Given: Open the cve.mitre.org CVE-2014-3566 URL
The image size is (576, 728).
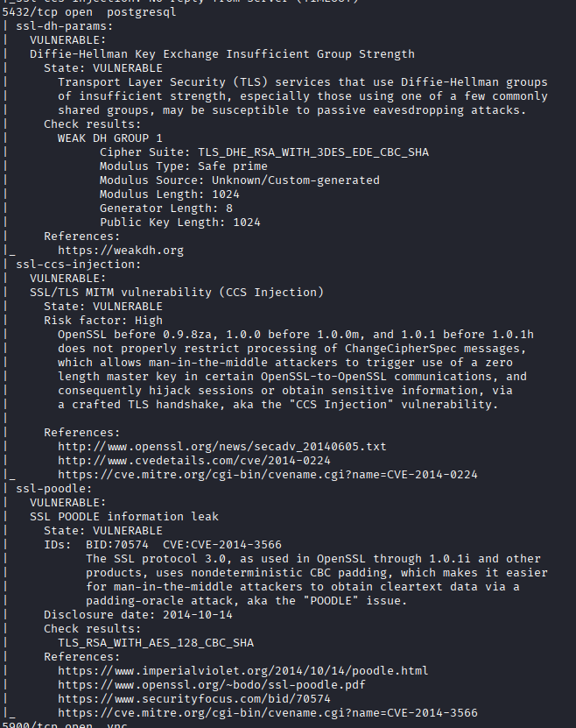Looking at the screenshot, I should pos(268,713).
